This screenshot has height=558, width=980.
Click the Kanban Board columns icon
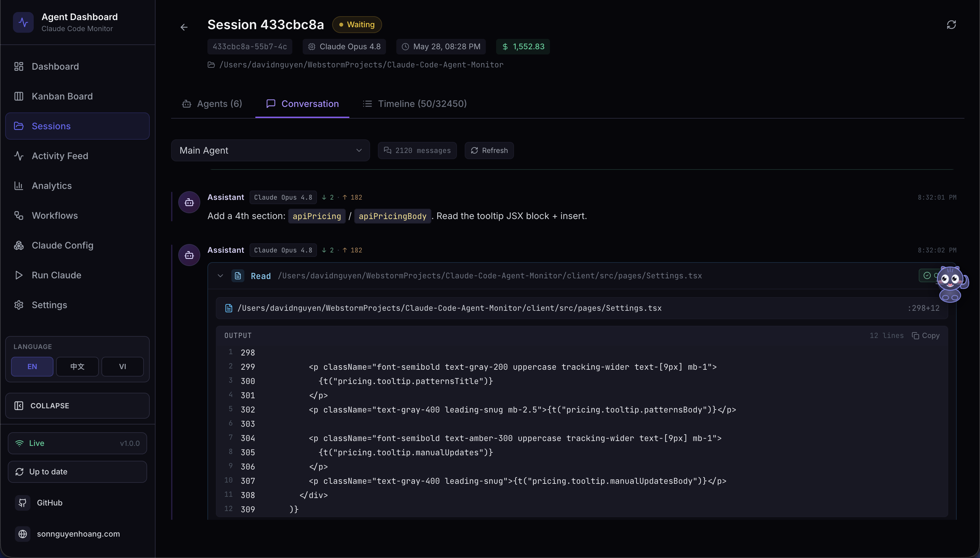pos(19,96)
